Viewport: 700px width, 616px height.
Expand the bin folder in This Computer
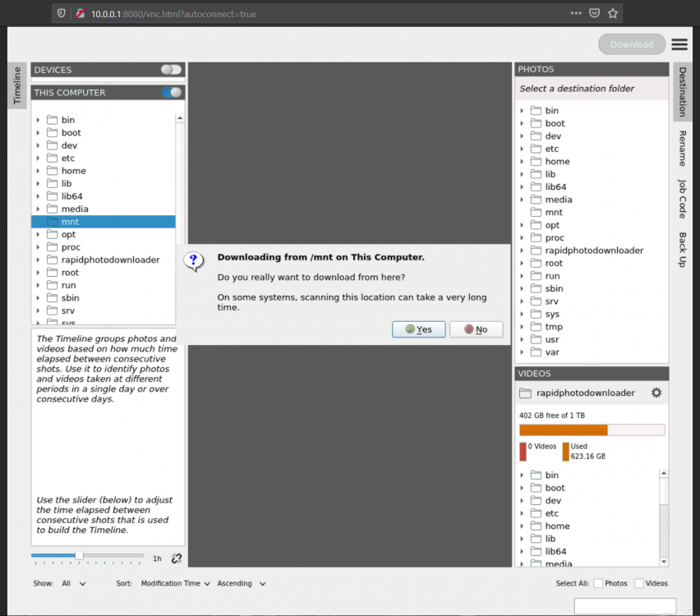tap(38, 120)
